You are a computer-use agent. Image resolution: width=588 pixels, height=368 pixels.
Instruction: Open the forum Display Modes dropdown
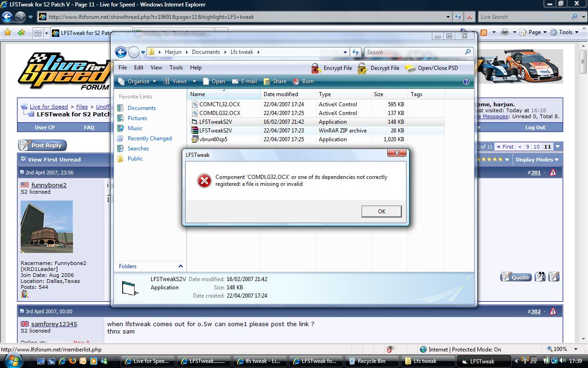click(x=537, y=160)
